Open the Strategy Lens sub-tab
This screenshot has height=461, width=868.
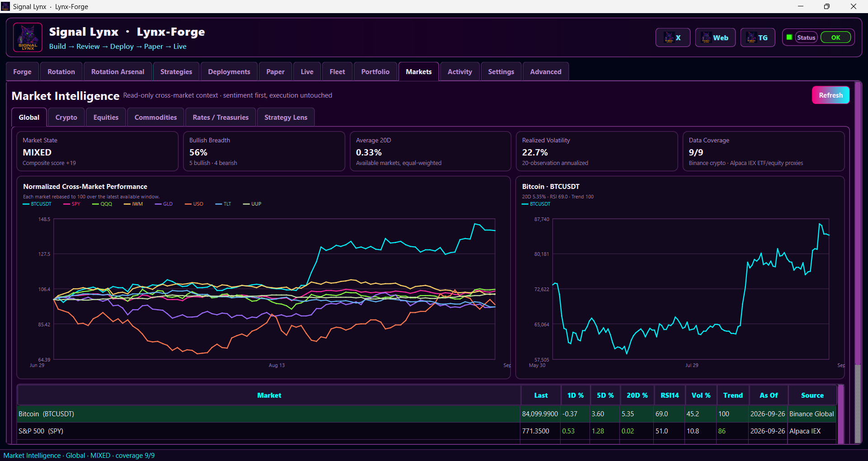(x=286, y=117)
